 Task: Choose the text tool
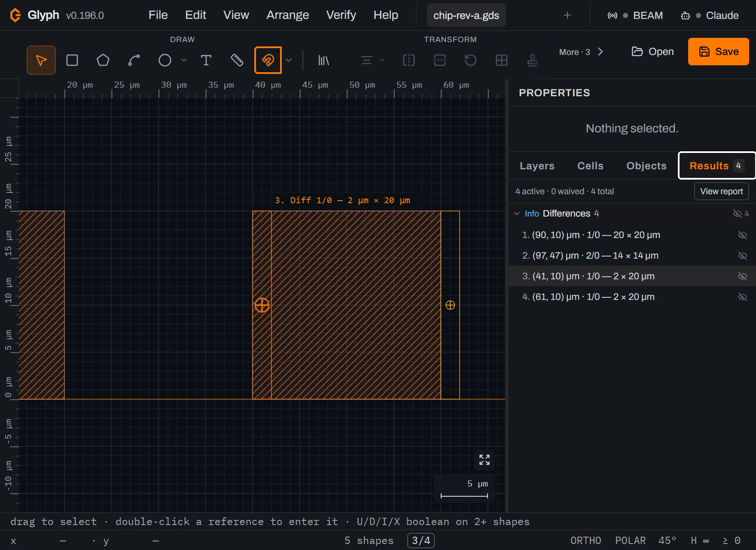pyautogui.click(x=206, y=60)
